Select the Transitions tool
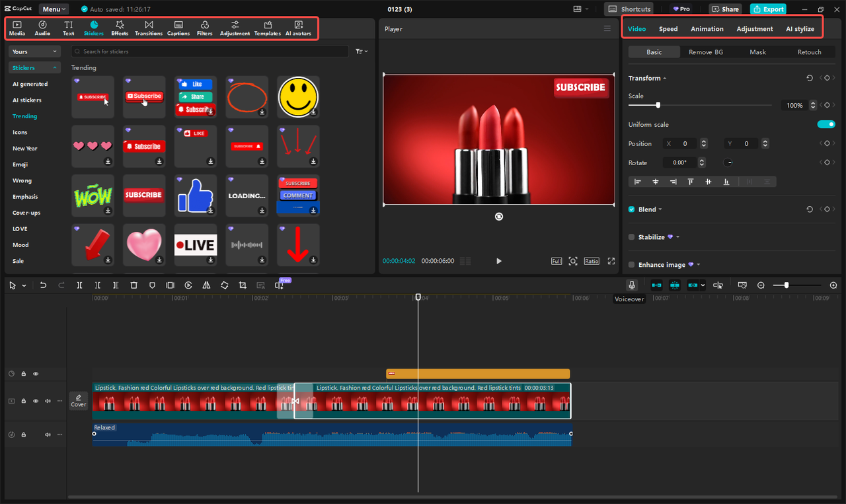 tap(149, 28)
